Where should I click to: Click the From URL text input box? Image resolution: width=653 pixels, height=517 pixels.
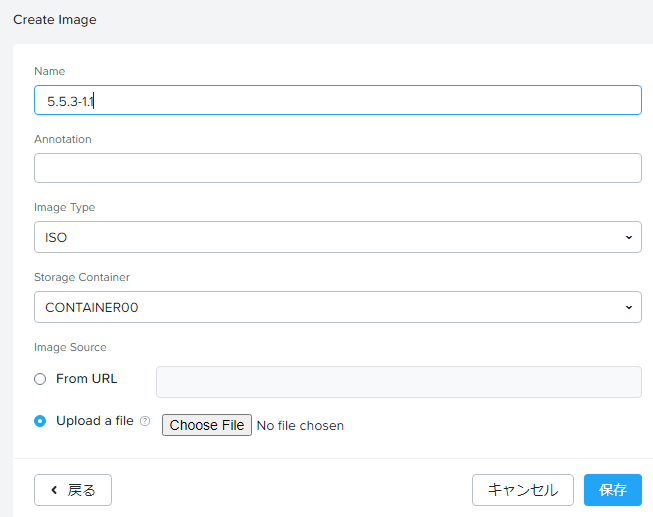point(398,382)
